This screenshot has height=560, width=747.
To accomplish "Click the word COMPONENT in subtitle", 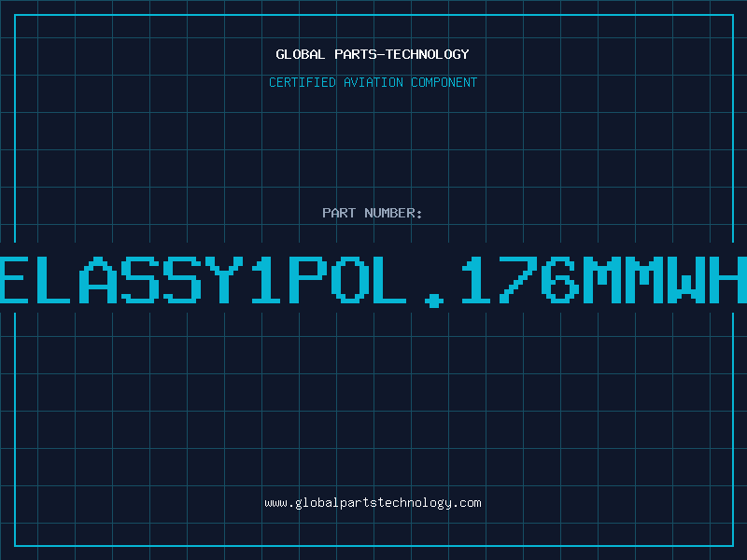I will (x=444, y=82).
